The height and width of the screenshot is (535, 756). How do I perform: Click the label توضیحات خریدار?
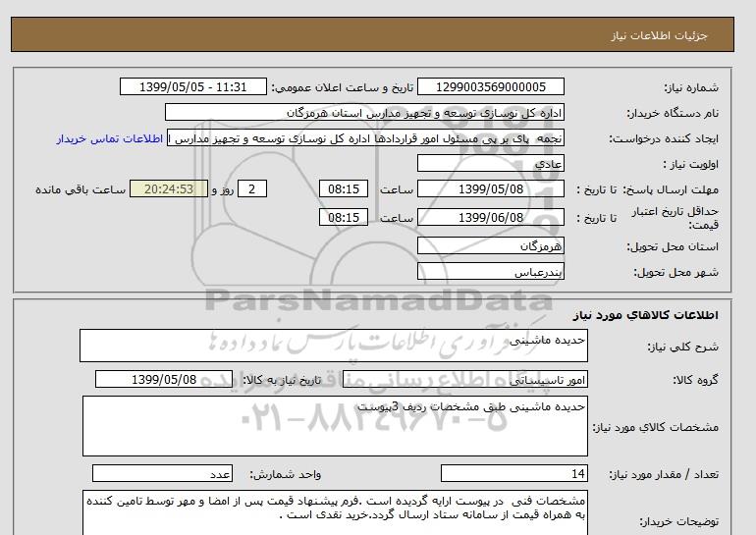click(678, 521)
